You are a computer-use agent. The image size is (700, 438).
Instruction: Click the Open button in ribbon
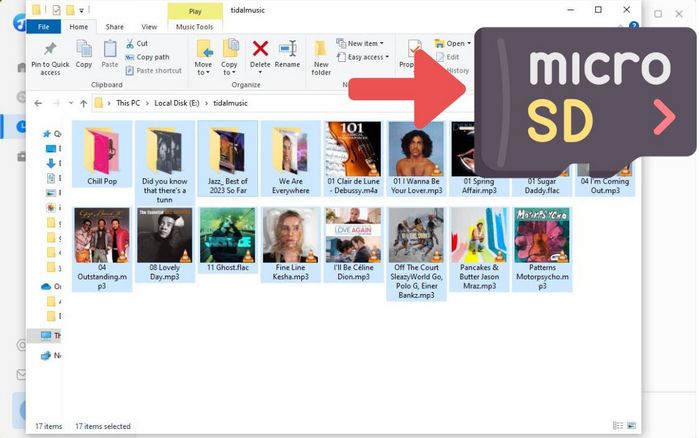(453, 43)
